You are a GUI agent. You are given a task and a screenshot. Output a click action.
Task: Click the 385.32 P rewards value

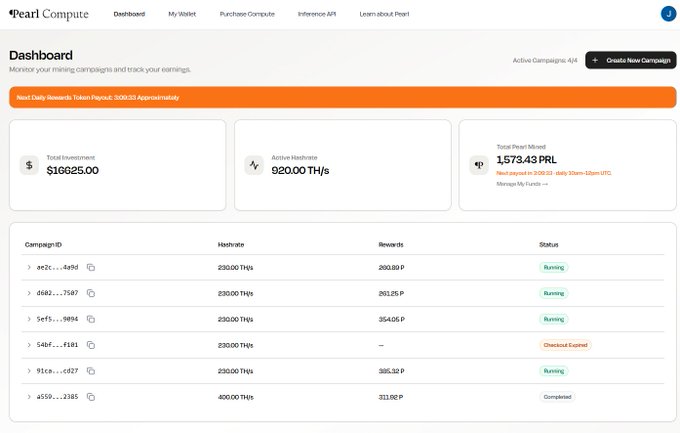392,371
